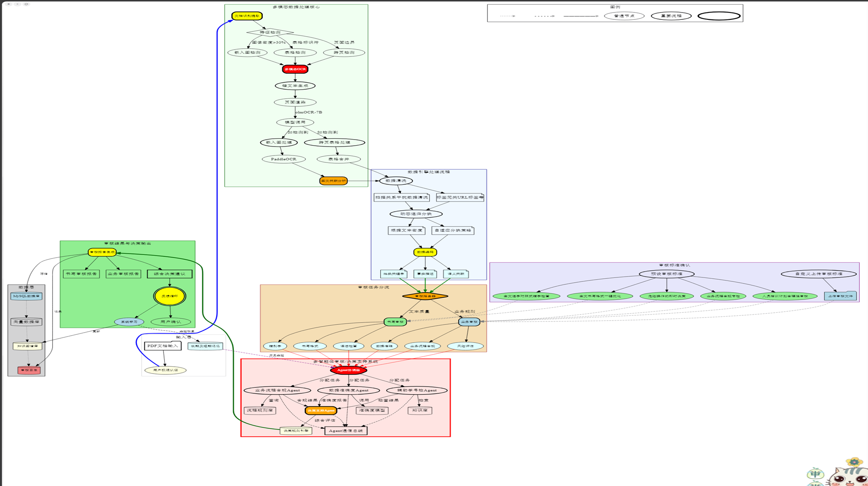Viewport: 868px width, 486px height.
Task: Click the zoom in plus button
Action: [9, 4]
